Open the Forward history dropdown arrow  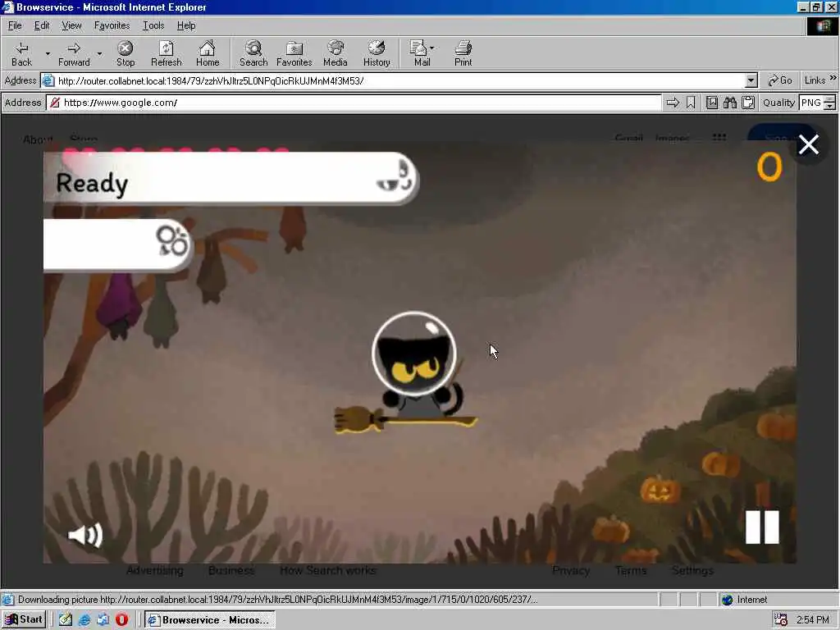click(x=99, y=54)
